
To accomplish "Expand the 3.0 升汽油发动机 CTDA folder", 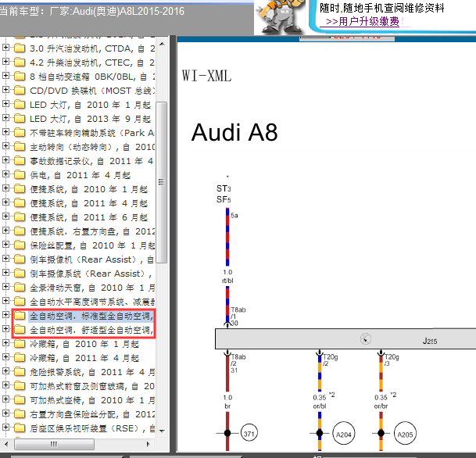I will [x=5, y=48].
